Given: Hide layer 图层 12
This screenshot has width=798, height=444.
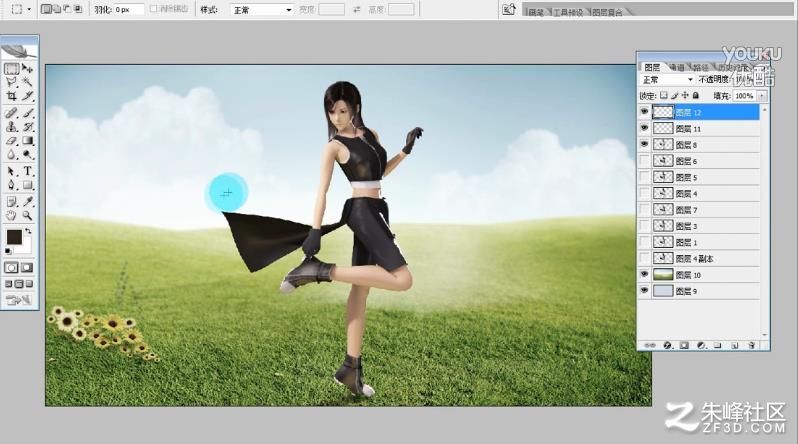Looking at the screenshot, I should pos(644,112).
